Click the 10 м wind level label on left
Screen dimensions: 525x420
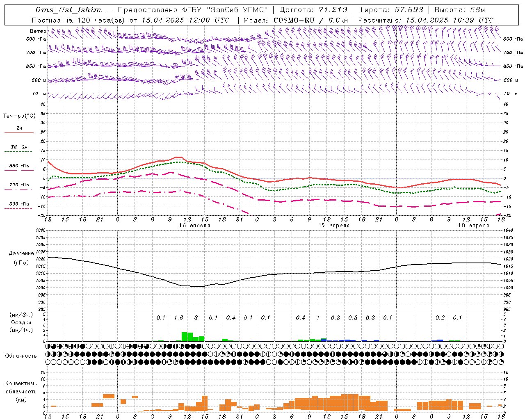pyautogui.click(x=39, y=94)
